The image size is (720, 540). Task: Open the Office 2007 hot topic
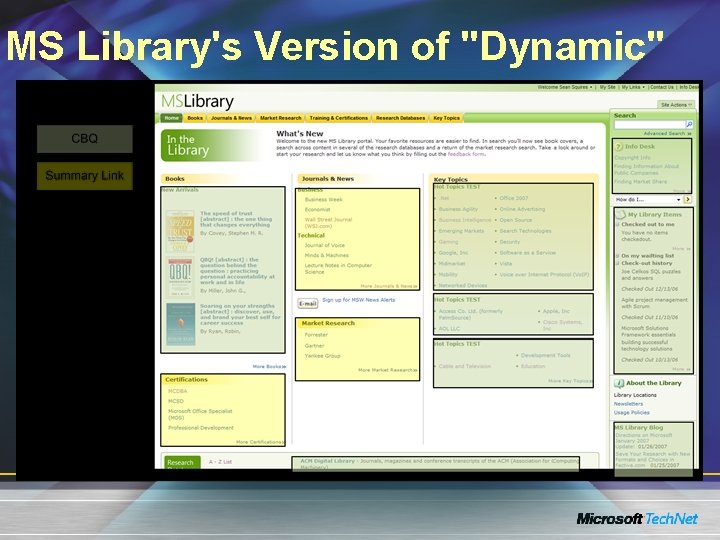513,198
